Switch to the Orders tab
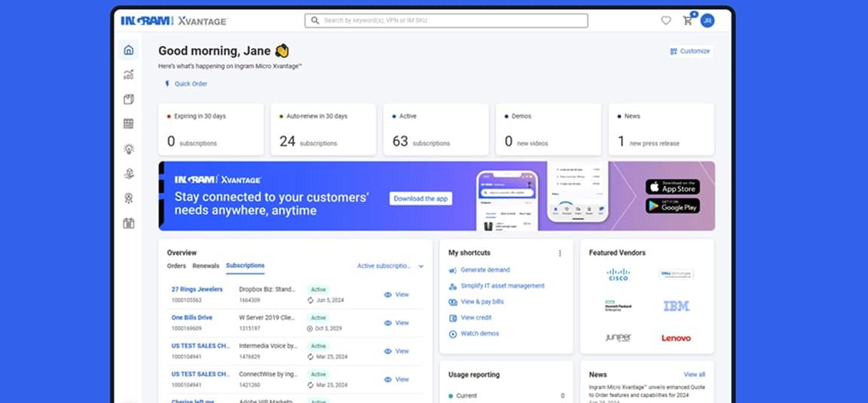This screenshot has width=868, height=403. [x=176, y=266]
